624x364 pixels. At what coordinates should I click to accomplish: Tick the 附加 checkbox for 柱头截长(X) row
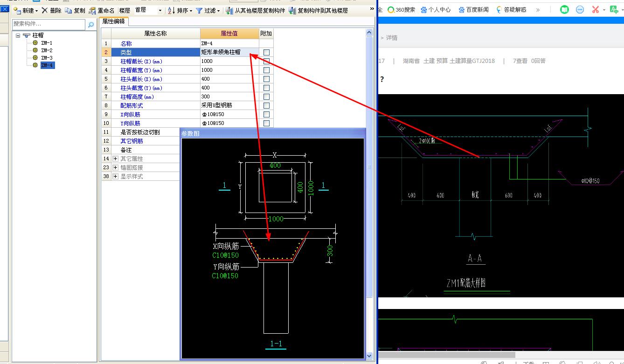click(266, 79)
